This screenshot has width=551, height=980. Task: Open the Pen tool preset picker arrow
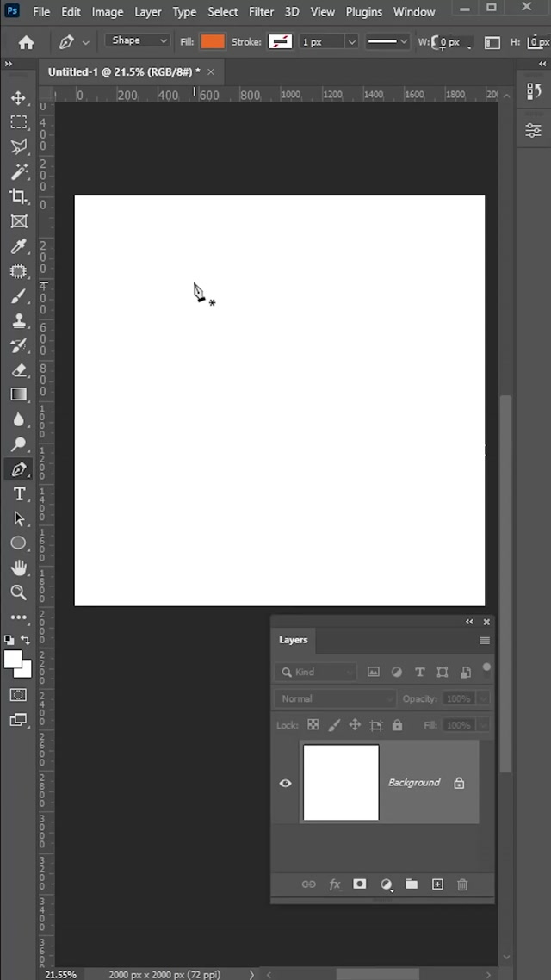pyautogui.click(x=85, y=42)
